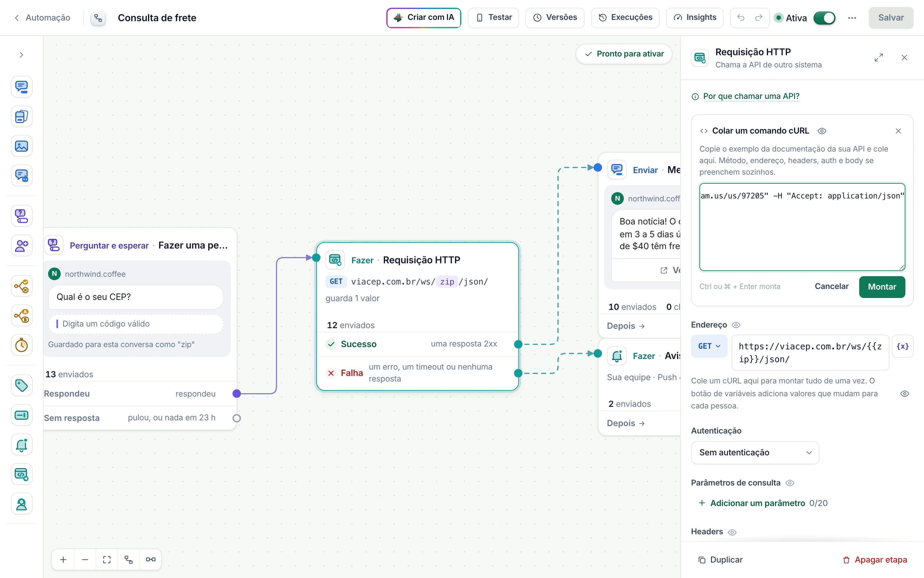924x578 pixels.
Task: Select the A/B split icon in sidebar
Action: coord(21,316)
